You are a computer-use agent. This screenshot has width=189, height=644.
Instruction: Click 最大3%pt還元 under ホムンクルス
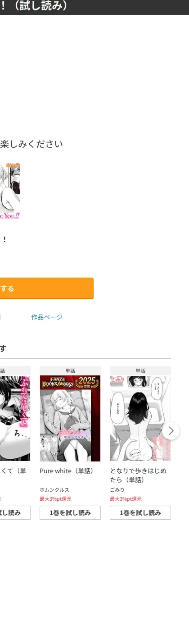(55, 499)
